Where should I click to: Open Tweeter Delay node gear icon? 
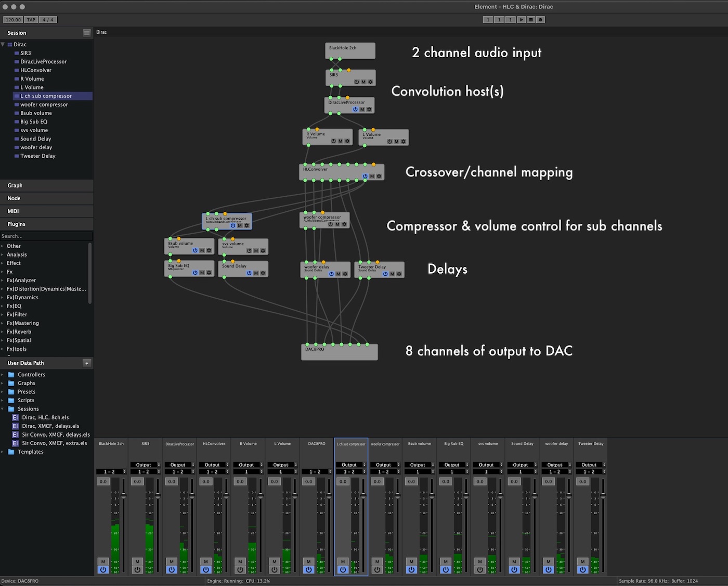[x=399, y=274]
